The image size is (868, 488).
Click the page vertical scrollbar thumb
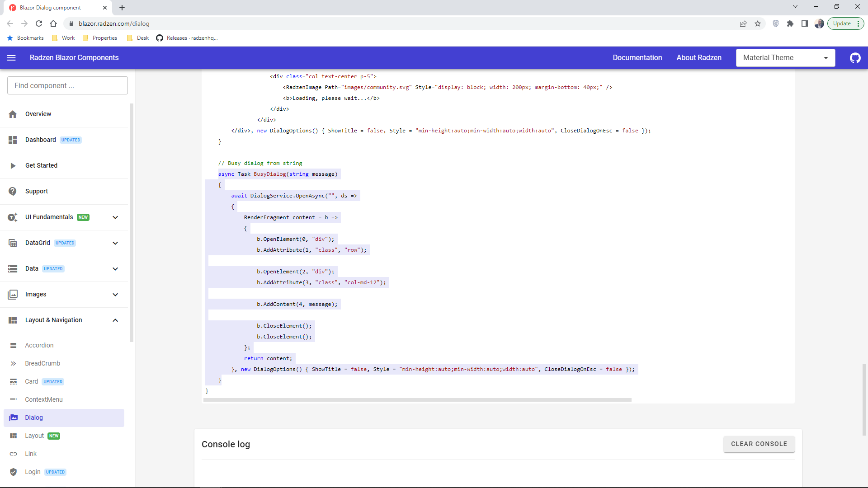pyautogui.click(x=864, y=399)
